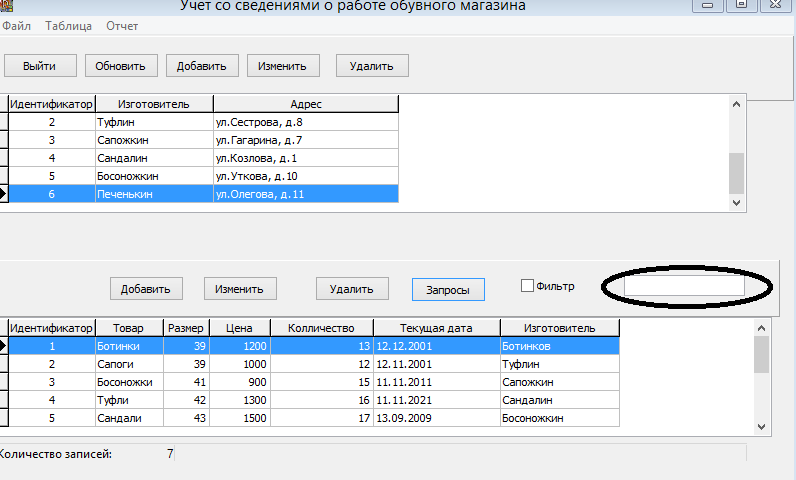Viewport: 796px width, 480px height.
Task: Click date cell 13.09.2009
Action: (x=437, y=418)
